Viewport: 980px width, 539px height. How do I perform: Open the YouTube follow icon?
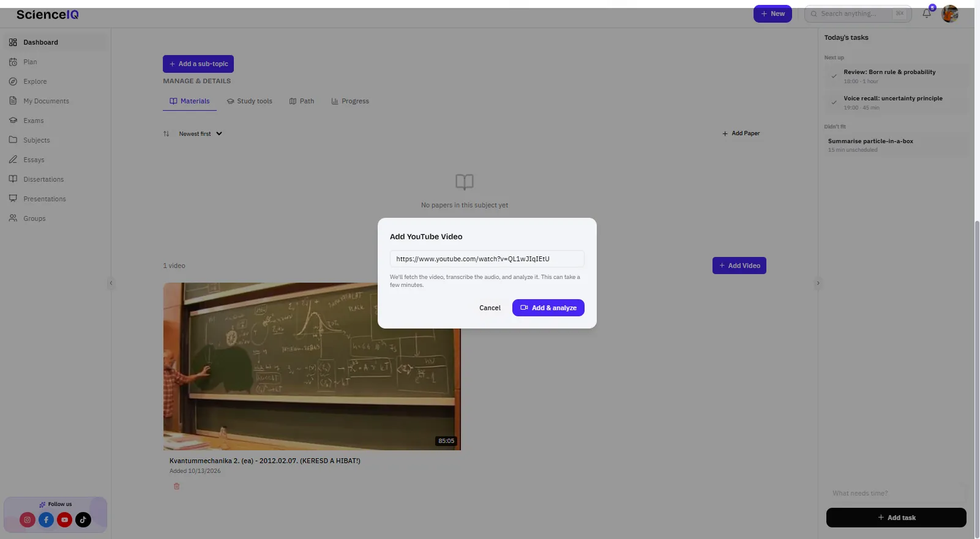(65, 519)
